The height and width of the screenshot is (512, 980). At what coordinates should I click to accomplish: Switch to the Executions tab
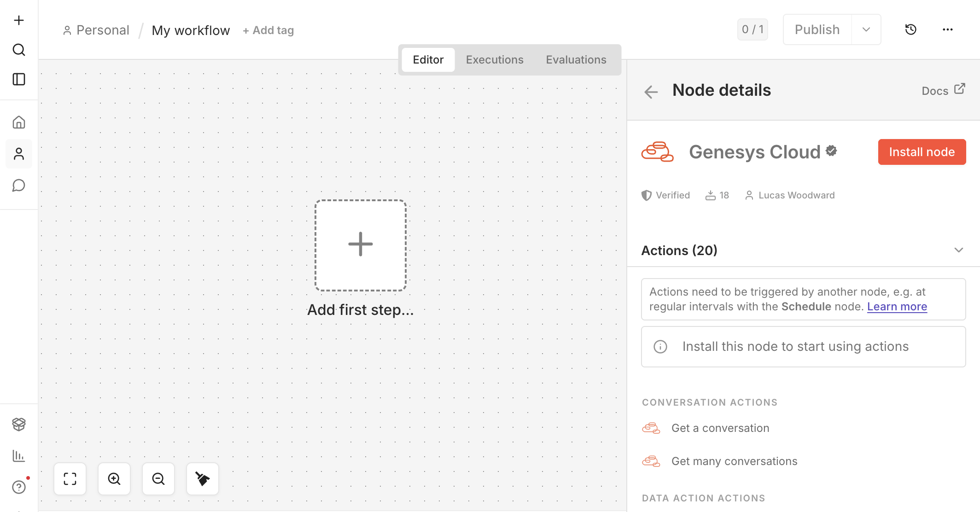495,60
